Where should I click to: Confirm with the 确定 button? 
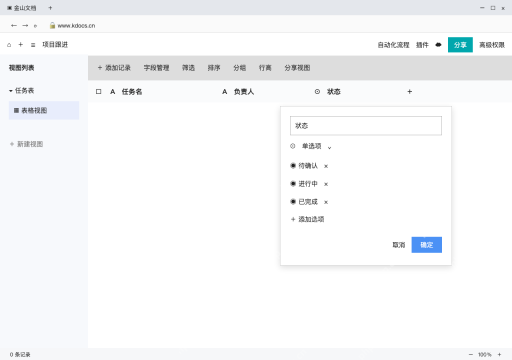[427, 245]
